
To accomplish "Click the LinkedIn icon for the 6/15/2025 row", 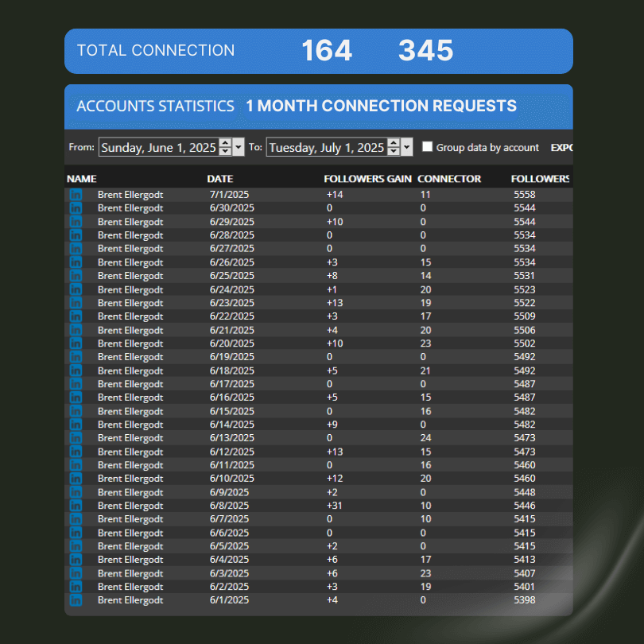I will 76,411.
